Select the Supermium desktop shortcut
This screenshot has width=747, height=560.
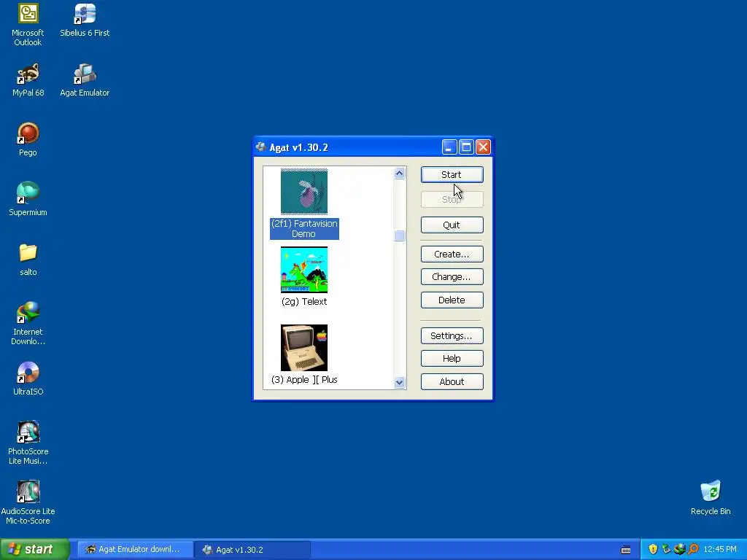pyautogui.click(x=28, y=199)
